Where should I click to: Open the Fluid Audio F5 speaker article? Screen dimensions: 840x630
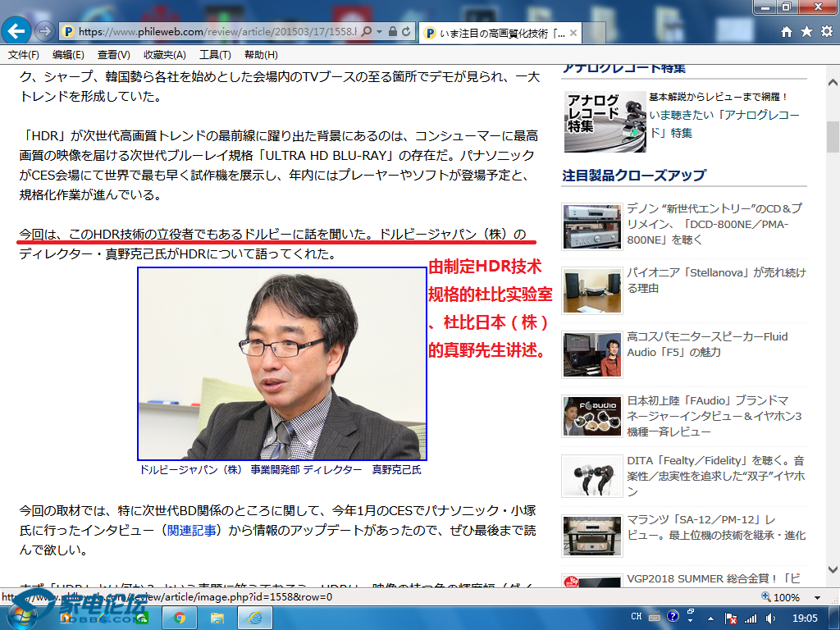[x=707, y=344]
